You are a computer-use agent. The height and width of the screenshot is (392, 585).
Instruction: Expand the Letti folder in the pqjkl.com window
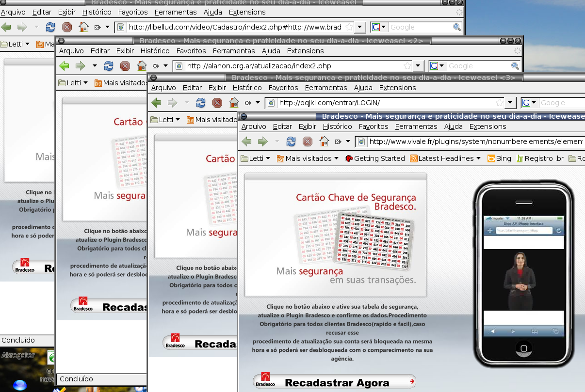click(x=165, y=120)
